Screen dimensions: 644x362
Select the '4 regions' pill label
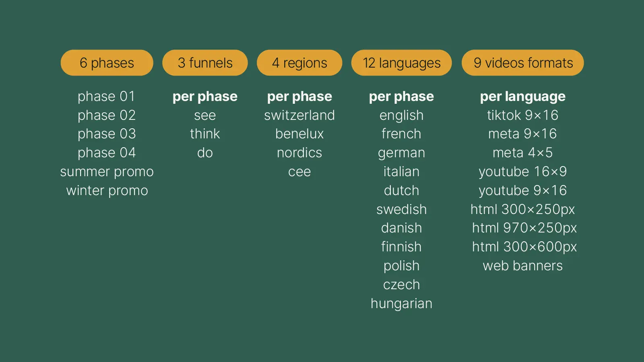coord(299,63)
